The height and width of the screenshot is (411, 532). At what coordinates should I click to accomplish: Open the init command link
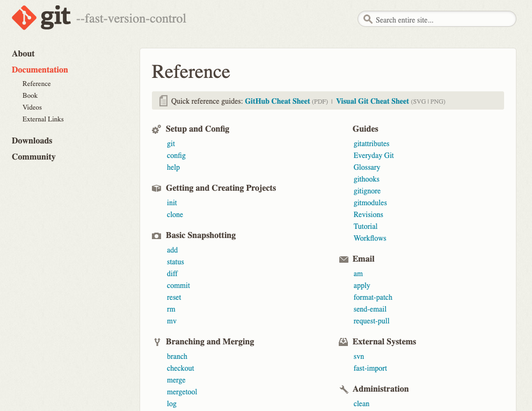point(172,203)
